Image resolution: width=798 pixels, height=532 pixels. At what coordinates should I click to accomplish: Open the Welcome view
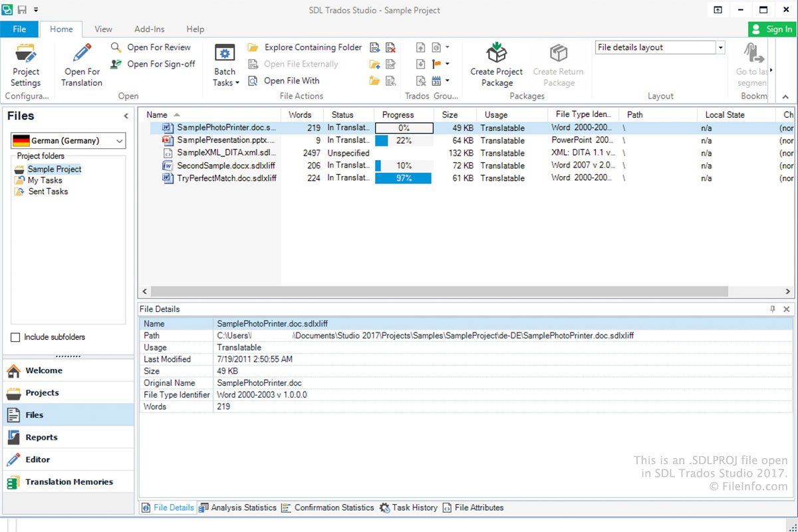(69, 370)
